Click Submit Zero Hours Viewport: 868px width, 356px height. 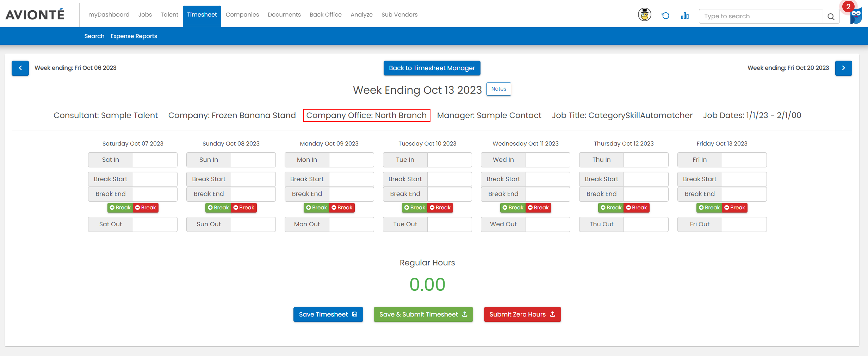(x=522, y=314)
